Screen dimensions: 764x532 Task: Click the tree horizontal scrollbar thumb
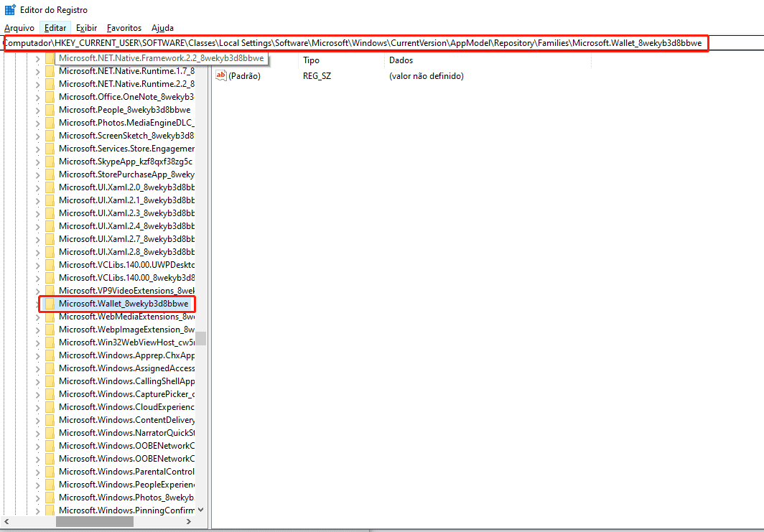95,521
